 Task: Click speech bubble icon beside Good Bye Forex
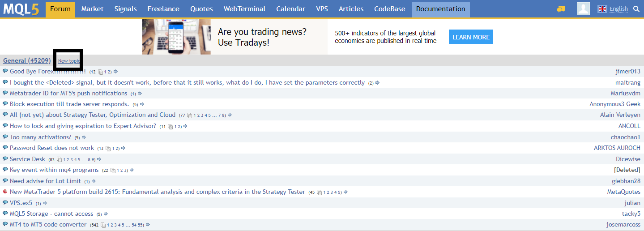(x=5, y=71)
